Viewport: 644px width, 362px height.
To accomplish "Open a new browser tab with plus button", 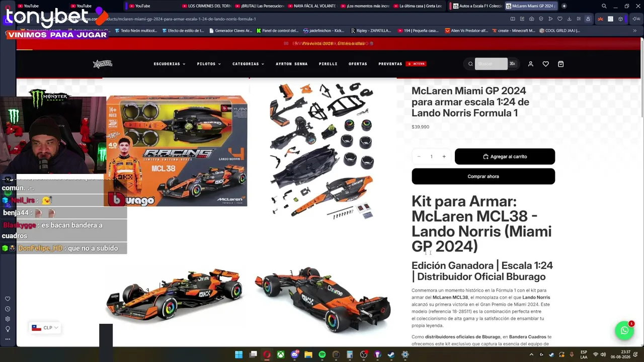I will click(564, 6).
